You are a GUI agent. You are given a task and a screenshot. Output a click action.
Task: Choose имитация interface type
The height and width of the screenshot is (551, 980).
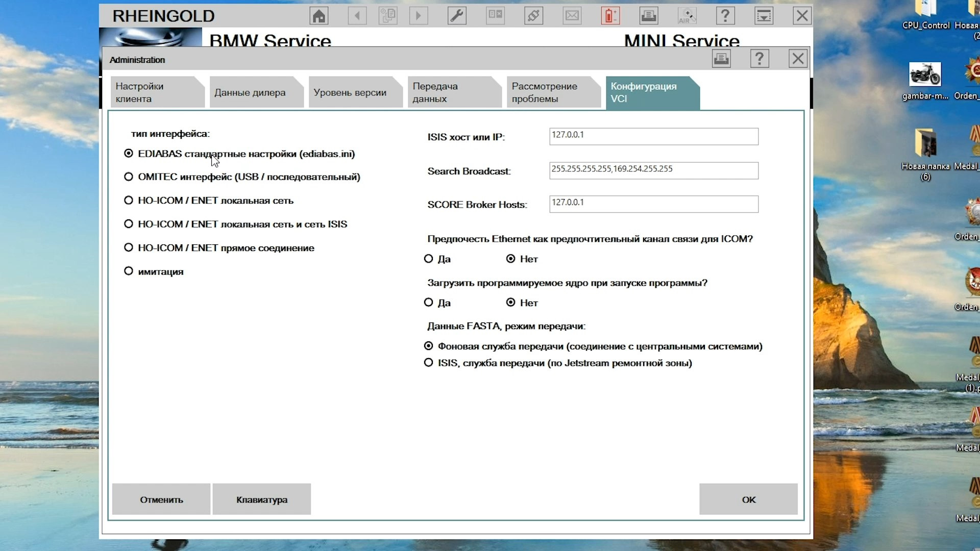coord(129,271)
